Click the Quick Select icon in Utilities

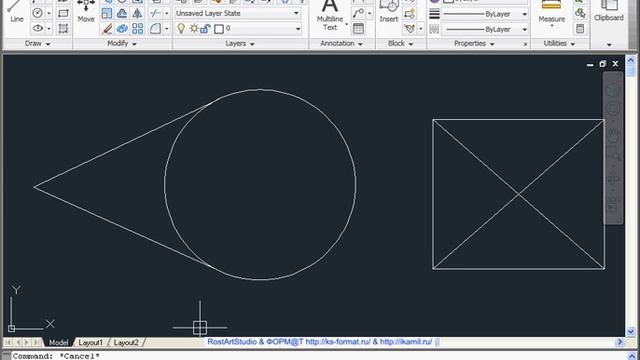[x=580, y=13]
